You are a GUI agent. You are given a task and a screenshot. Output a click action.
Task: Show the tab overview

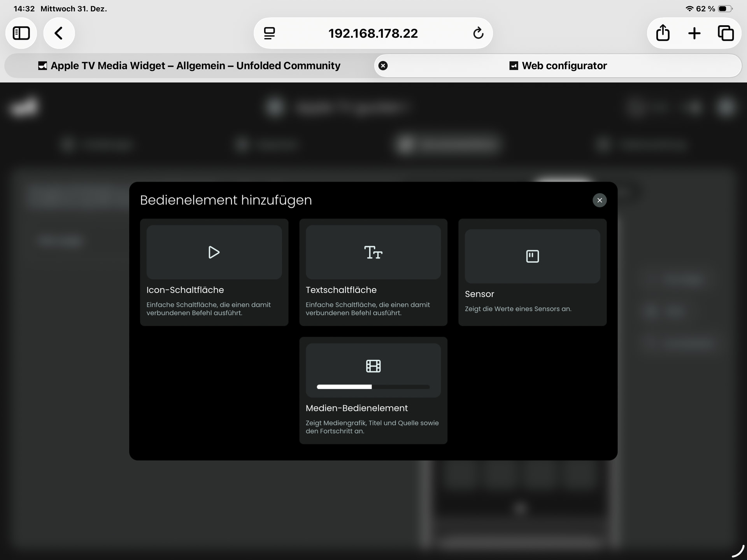click(726, 33)
